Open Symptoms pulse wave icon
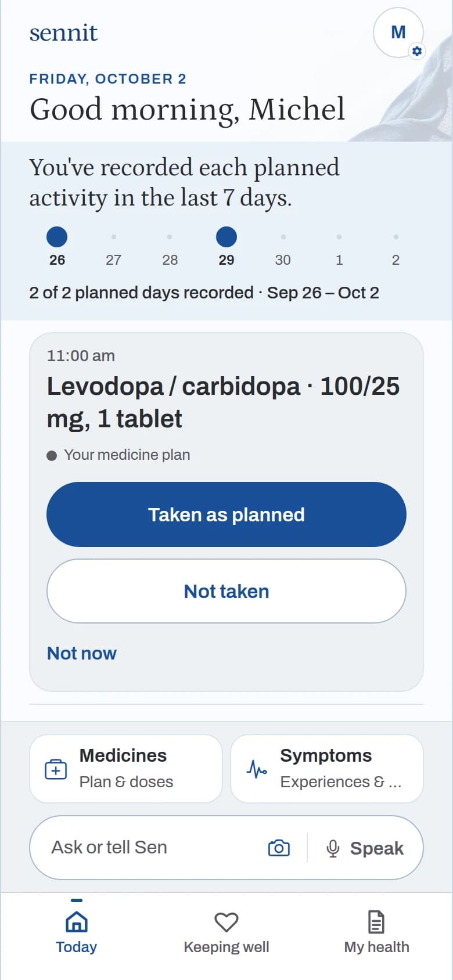The image size is (453, 980). 257,769
